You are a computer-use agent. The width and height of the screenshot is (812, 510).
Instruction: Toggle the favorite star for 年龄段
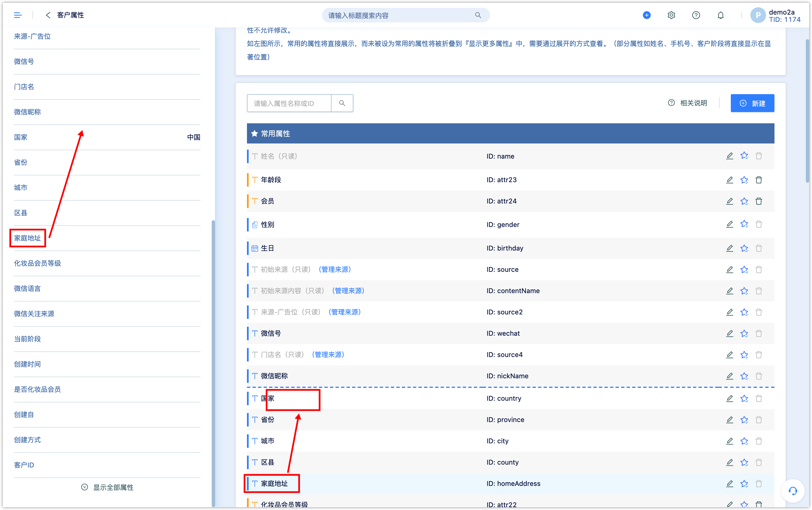coord(744,180)
